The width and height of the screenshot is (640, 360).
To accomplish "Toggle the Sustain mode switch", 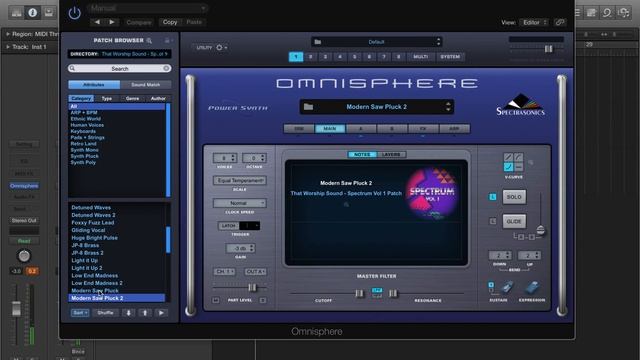I will pyautogui.click(x=491, y=287).
